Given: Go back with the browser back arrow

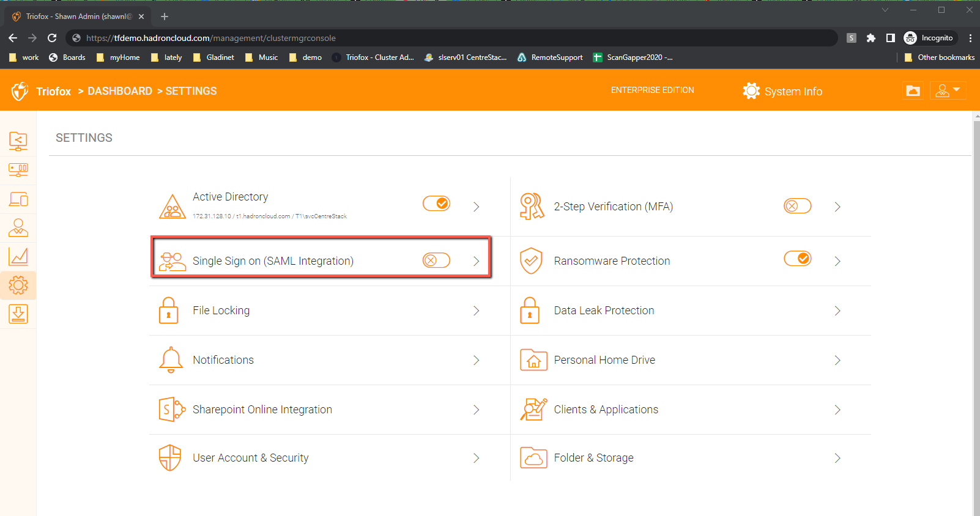Looking at the screenshot, I should click(13, 38).
